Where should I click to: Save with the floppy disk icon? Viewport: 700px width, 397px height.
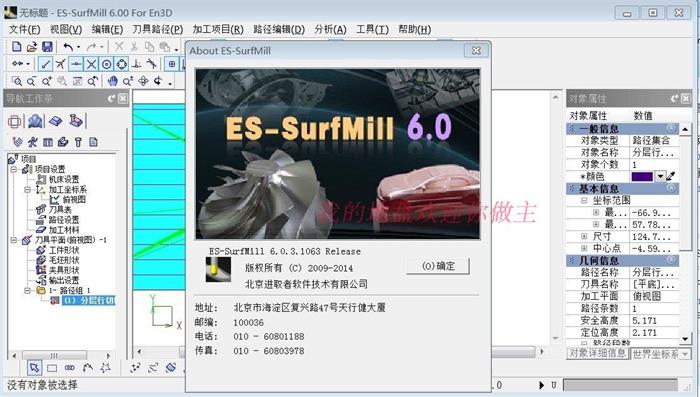pos(47,46)
